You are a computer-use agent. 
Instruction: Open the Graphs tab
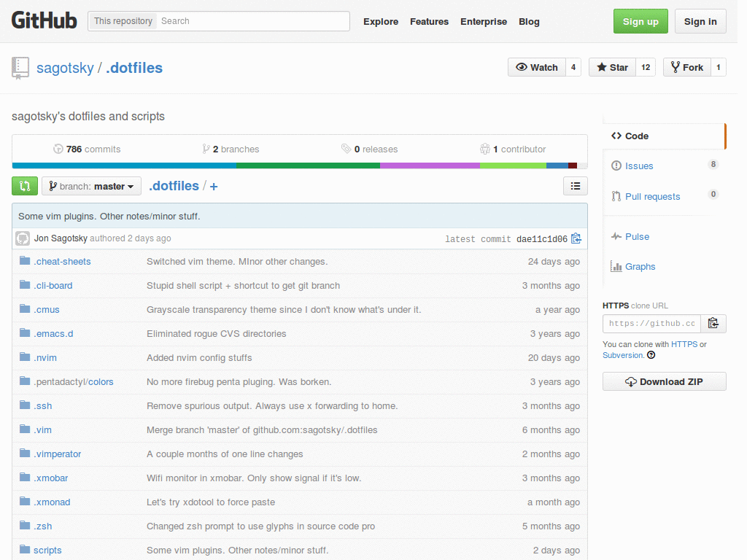click(x=664, y=267)
